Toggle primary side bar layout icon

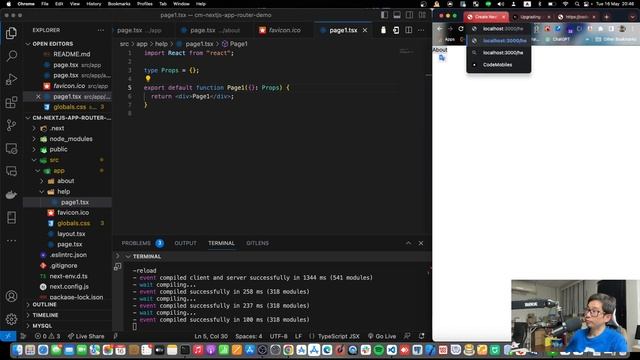[x=384, y=15]
